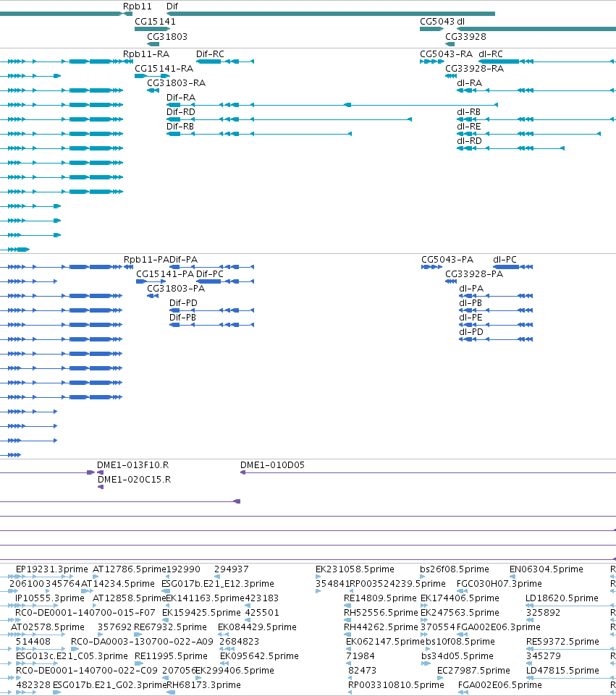Select the dl-PB protein label
616x696 pixels.
pyautogui.click(x=471, y=302)
